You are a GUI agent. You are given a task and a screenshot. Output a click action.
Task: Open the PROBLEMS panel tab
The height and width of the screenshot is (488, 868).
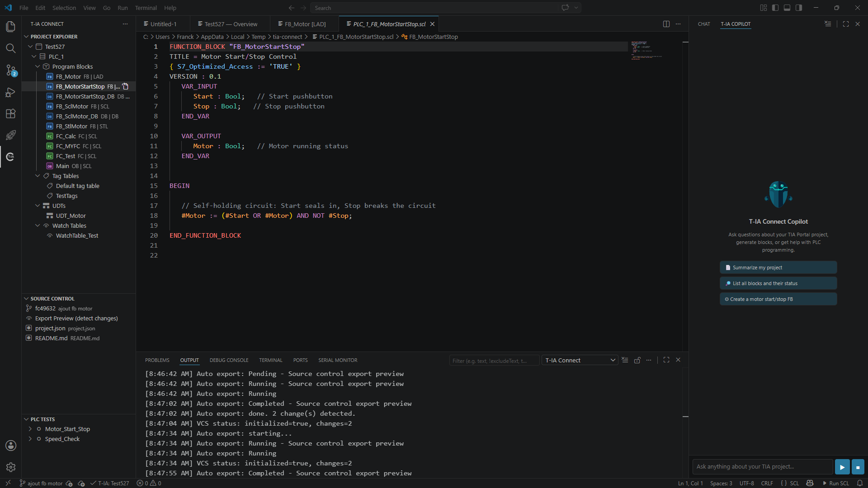click(157, 360)
